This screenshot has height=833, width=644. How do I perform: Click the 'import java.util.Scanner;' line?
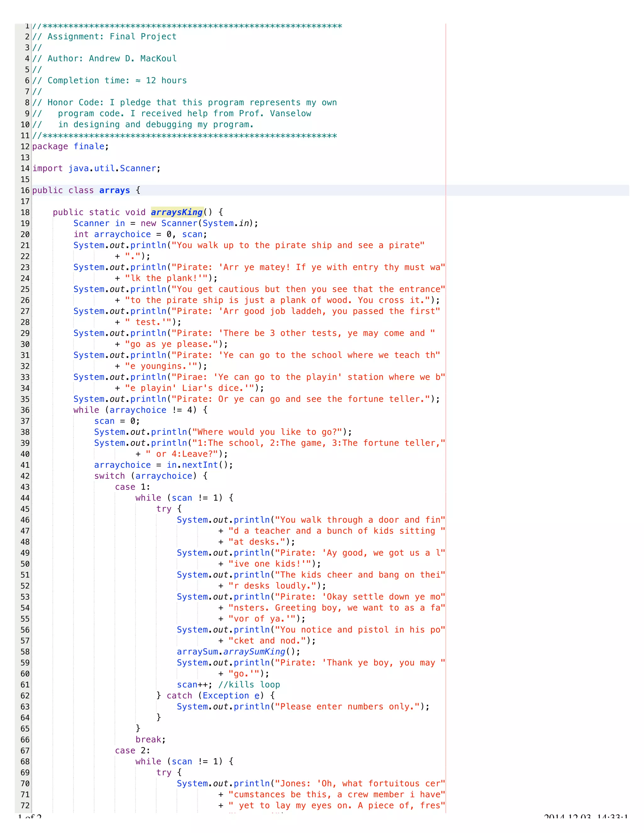click(x=97, y=168)
